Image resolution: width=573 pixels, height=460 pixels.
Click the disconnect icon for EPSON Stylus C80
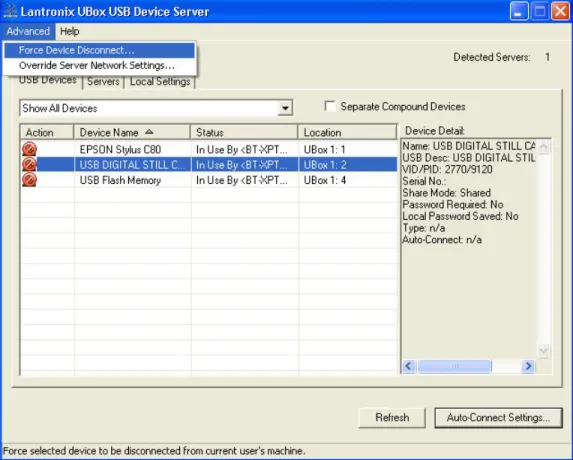[x=29, y=149]
